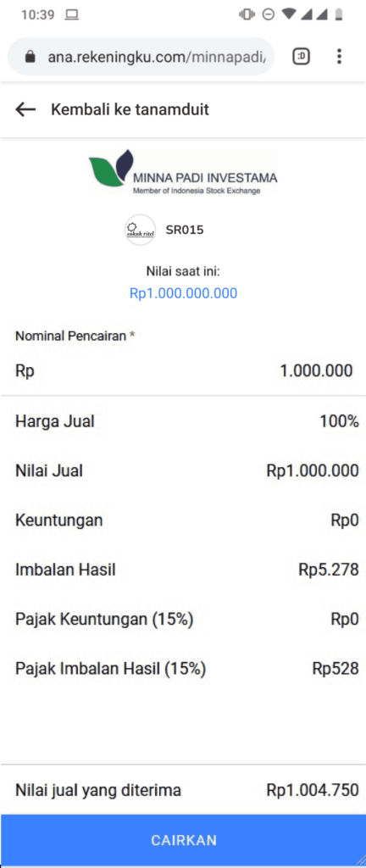Click the CAIRKAN button
Viewport: 366px width, 868px height.
183,840
